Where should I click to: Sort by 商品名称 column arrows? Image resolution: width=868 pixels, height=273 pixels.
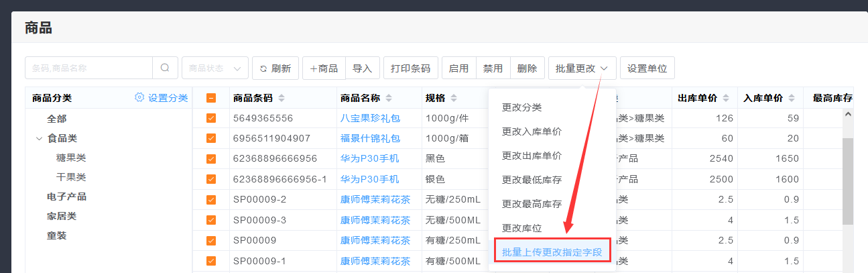click(x=389, y=98)
